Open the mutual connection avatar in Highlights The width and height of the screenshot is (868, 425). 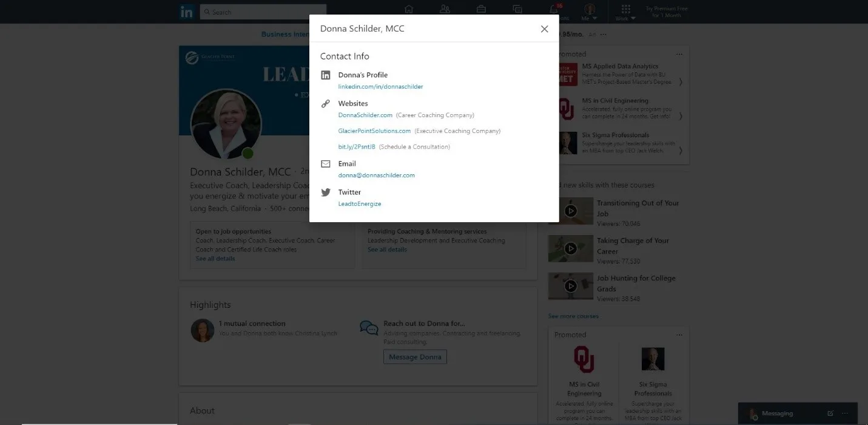click(202, 330)
